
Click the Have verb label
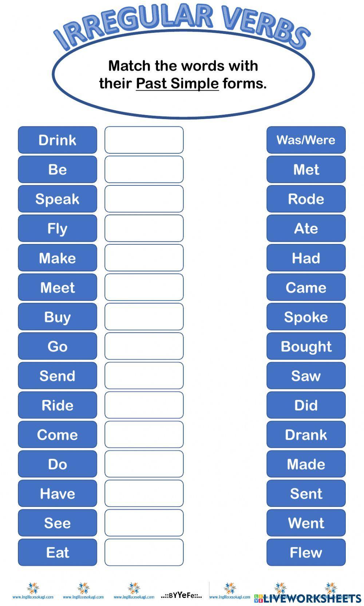click(x=58, y=493)
